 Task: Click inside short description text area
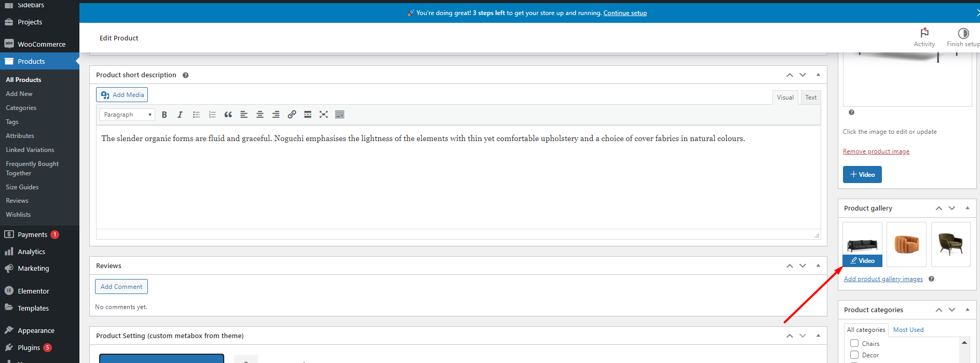coord(458,177)
